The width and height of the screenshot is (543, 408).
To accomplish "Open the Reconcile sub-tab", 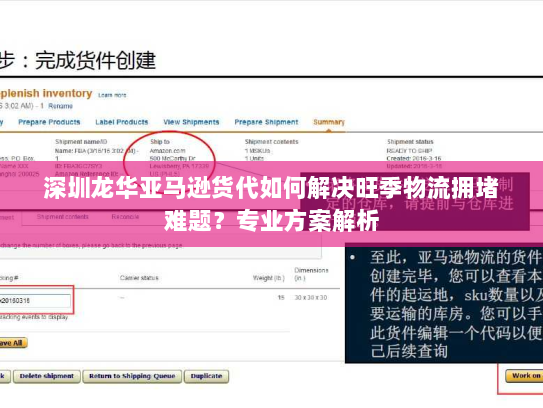I will (x=125, y=217).
